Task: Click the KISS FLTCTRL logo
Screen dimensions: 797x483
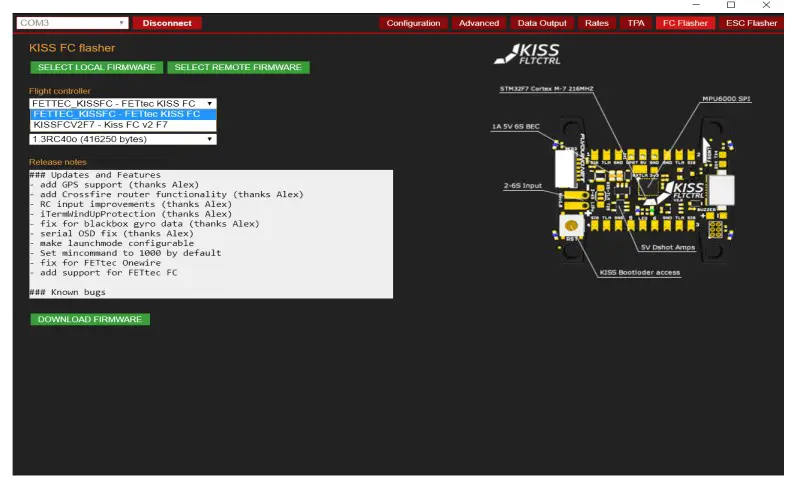Action: point(534,53)
